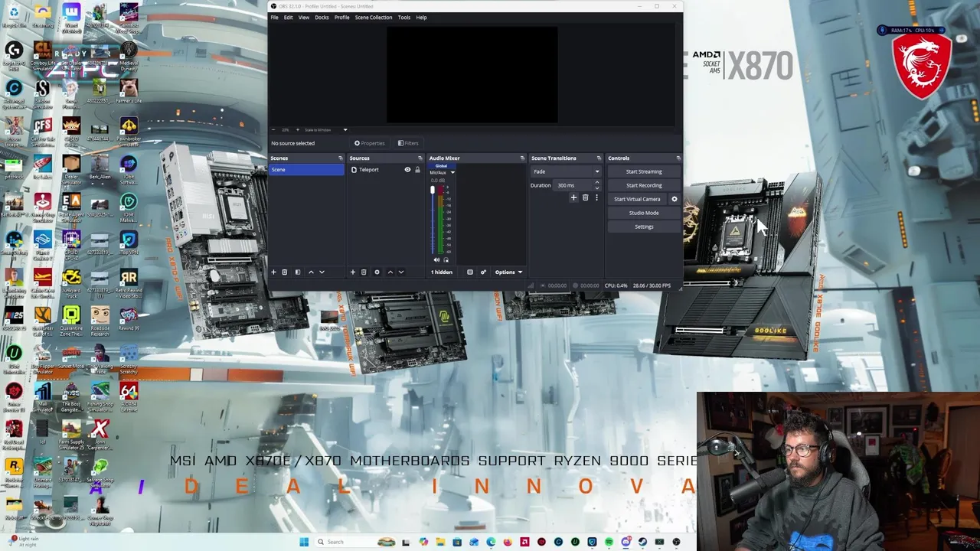Open Spotify from the taskbar

pos(609,542)
